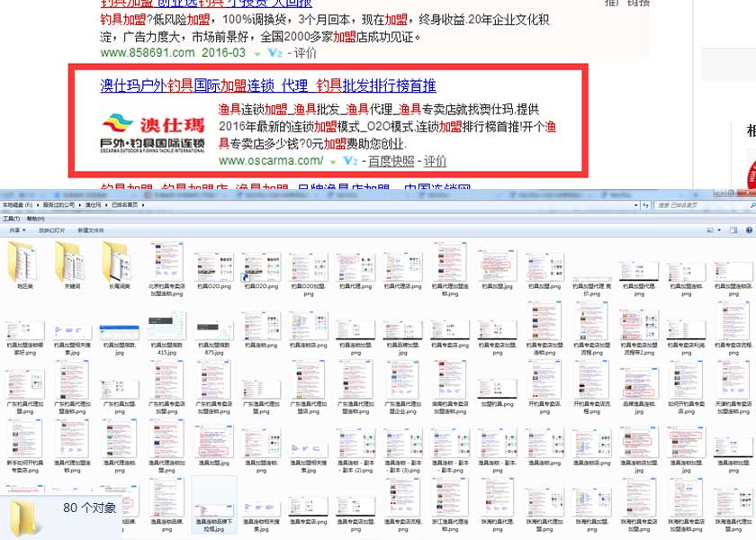
Task: Select the 钓具加盟连锁哪家好.png thumbnail
Action: tap(24, 337)
